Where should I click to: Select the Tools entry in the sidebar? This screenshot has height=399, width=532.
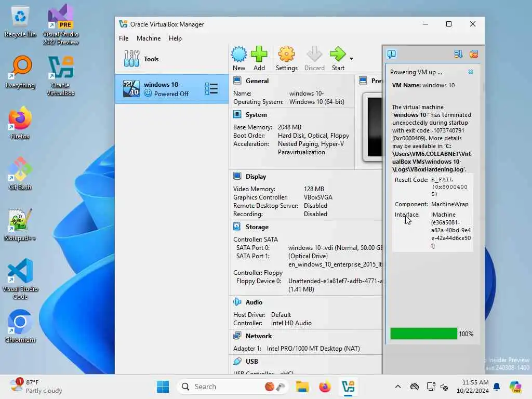(x=171, y=59)
